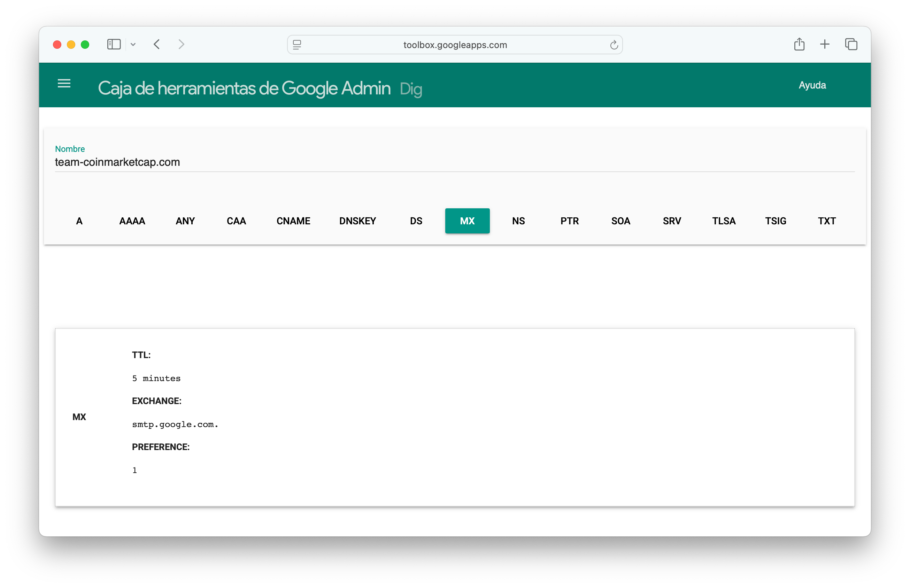
Task: Open the Share sheet icon
Action: click(x=799, y=45)
